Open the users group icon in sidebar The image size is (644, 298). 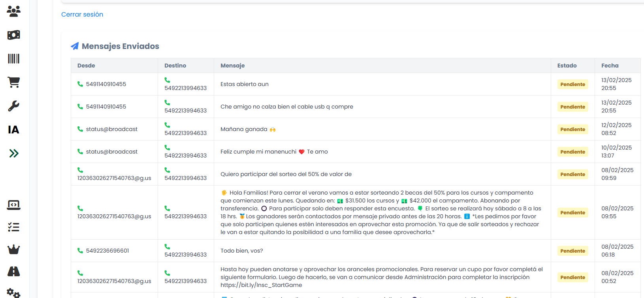(x=13, y=11)
